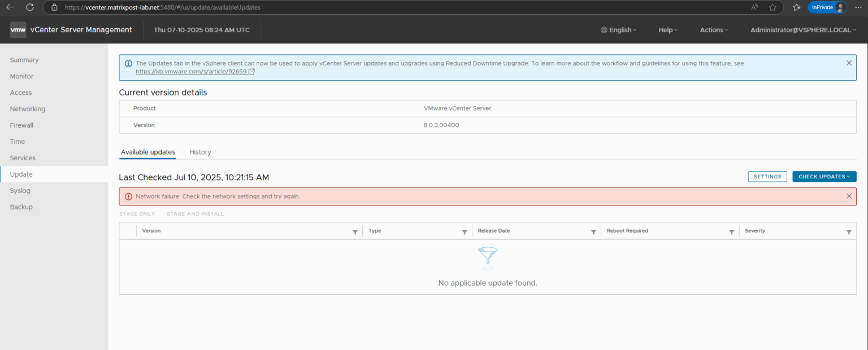Image resolution: width=868 pixels, height=350 pixels.
Task: Click the SETTINGS button
Action: [x=767, y=176]
